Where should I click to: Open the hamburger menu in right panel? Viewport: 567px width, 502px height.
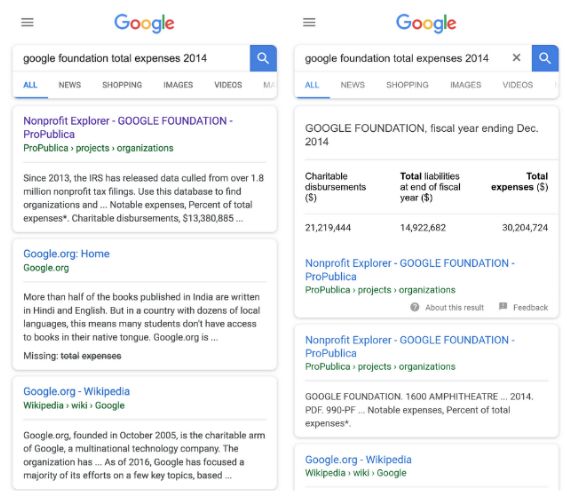coord(309,22)
